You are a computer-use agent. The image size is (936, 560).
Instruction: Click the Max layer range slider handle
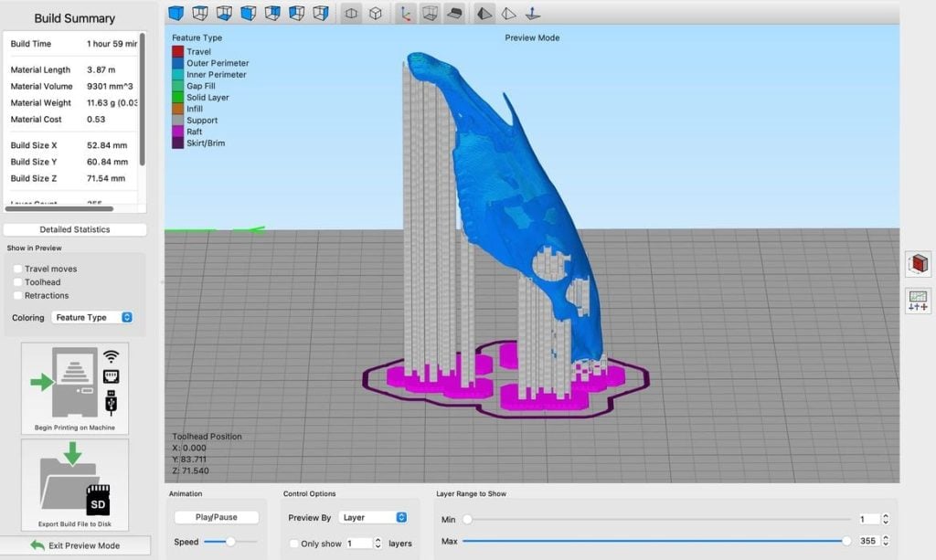tap(846, 541)
